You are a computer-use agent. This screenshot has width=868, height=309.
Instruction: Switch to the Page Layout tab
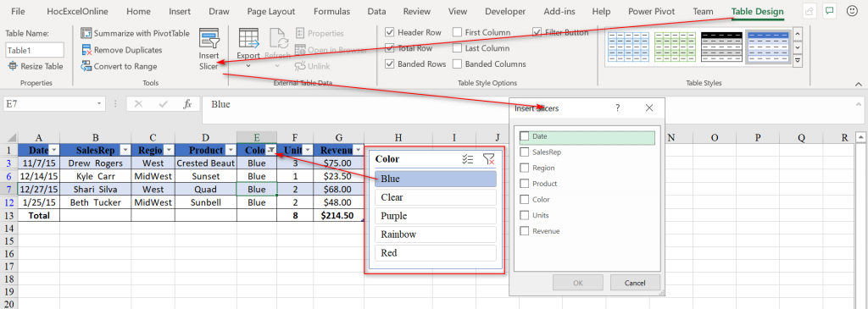(271, 11)
